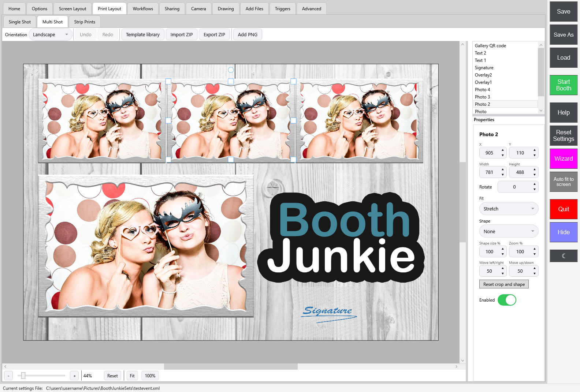
Task: Decrease the Height value
Action: 535,175
